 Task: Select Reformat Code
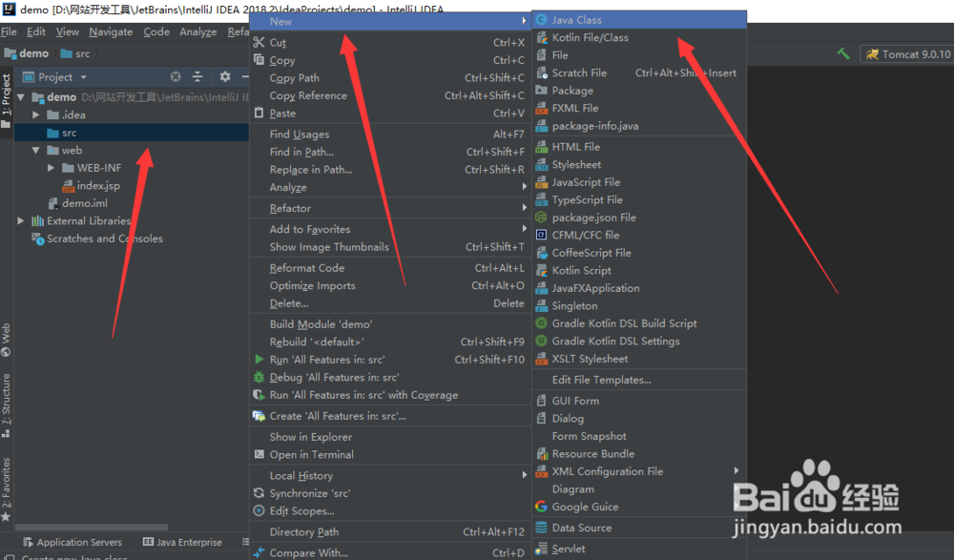click(x=390, y=268)
